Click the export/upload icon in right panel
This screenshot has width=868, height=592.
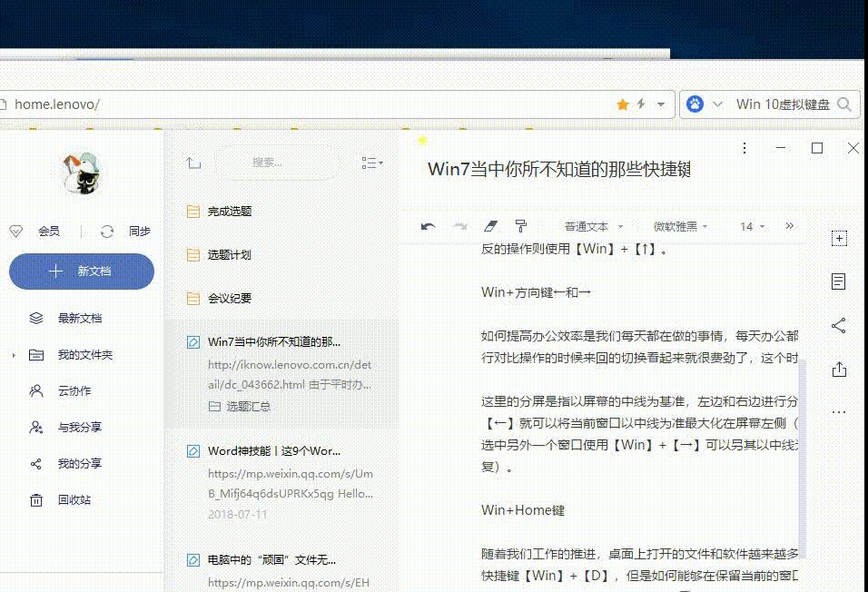coord(838,370)
